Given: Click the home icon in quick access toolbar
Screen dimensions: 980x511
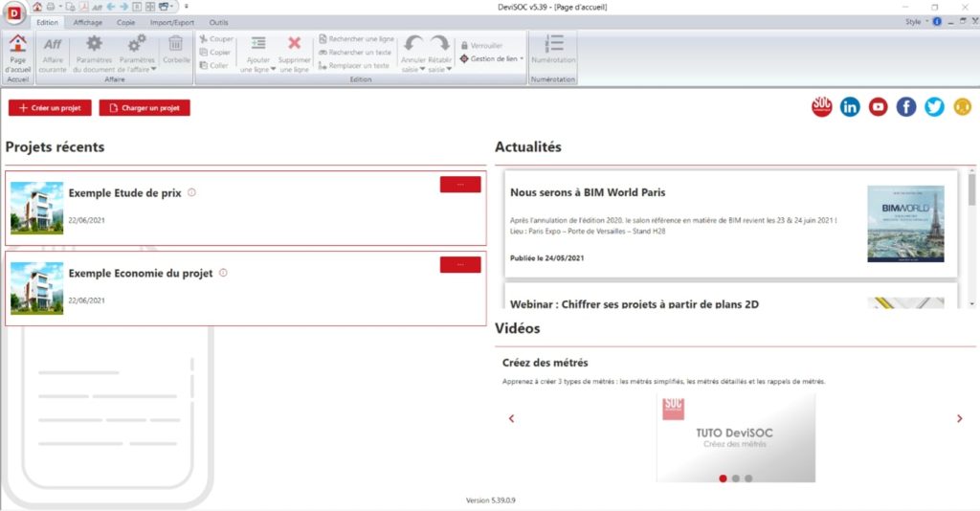Looking at the screenshot, I should 37,7.
